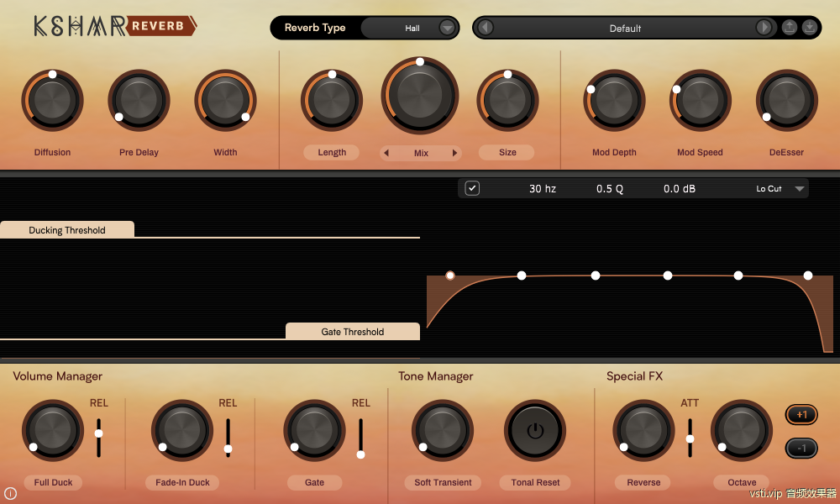Click the preset download/save icon
This screenshot has width=840, height=504.
pos(810,28)
